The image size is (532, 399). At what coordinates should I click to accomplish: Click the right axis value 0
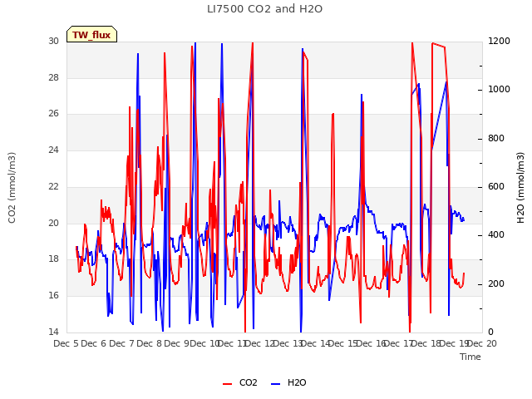490,332
